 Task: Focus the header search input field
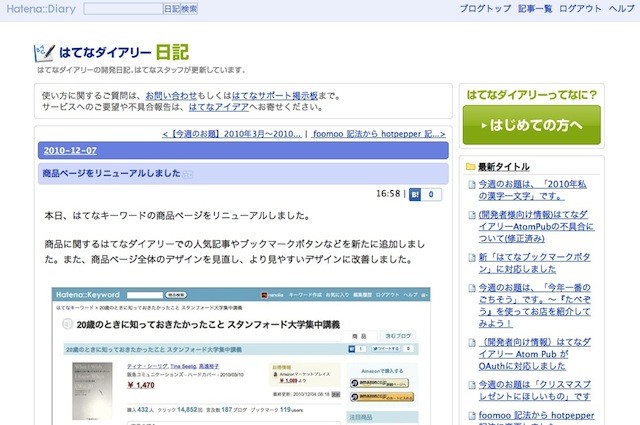pos(123,9)
